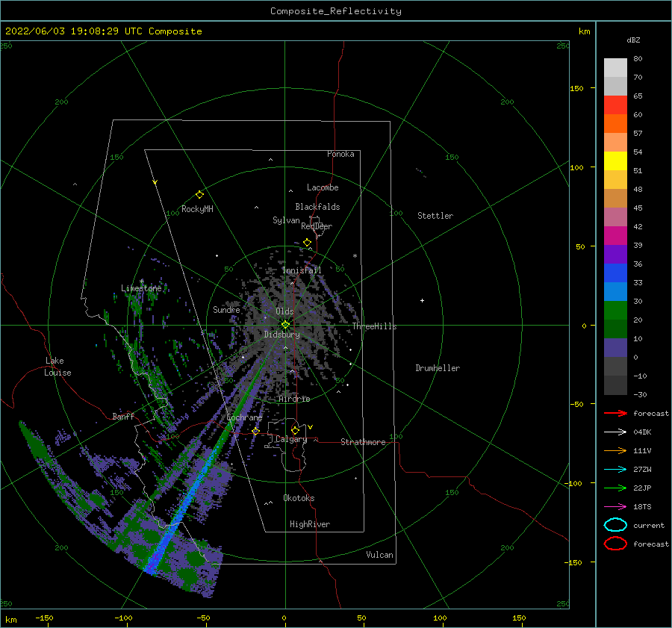Screen dimensions: 672x628
Task: Select the bright green 20-30 dBZ swatch
Action: pos(615,311)
